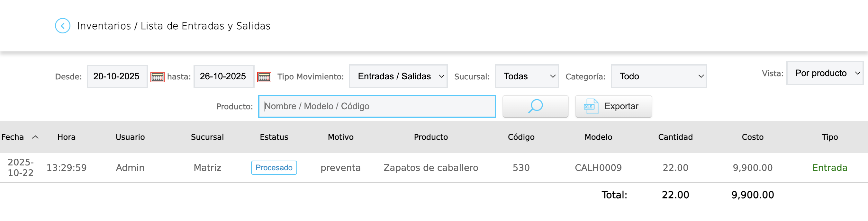Open the Tipo Movimiento dropdown

click(398, 76)
